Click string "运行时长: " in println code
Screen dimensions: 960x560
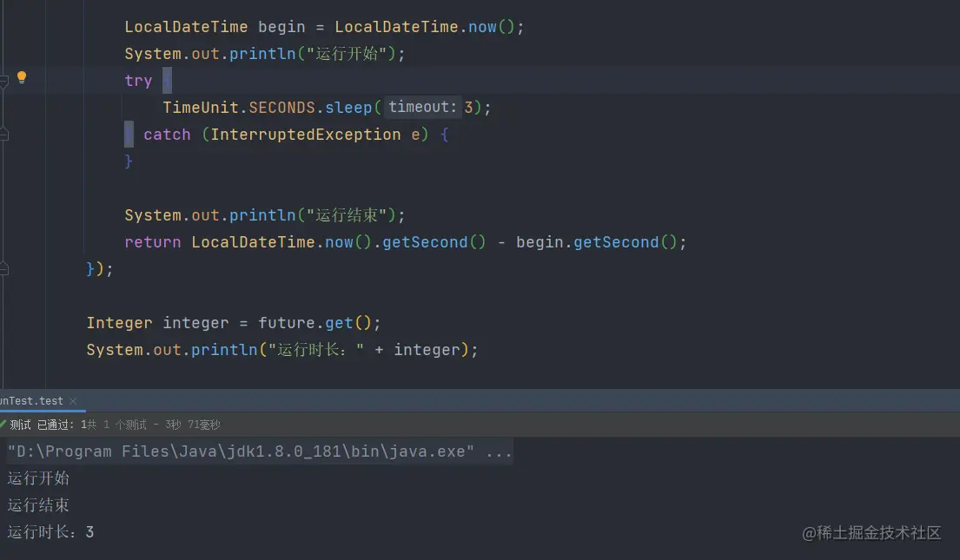tap(316, 350)
